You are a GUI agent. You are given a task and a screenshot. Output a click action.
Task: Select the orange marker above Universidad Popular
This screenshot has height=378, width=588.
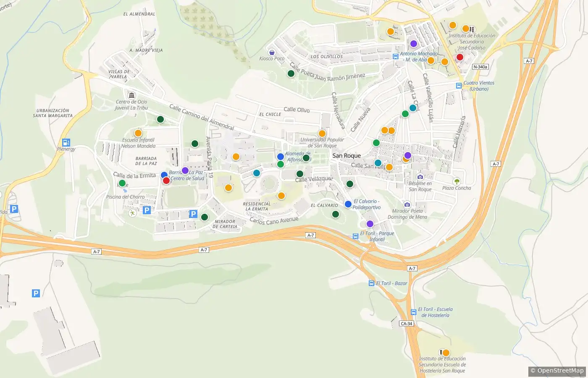coord(322,134)
